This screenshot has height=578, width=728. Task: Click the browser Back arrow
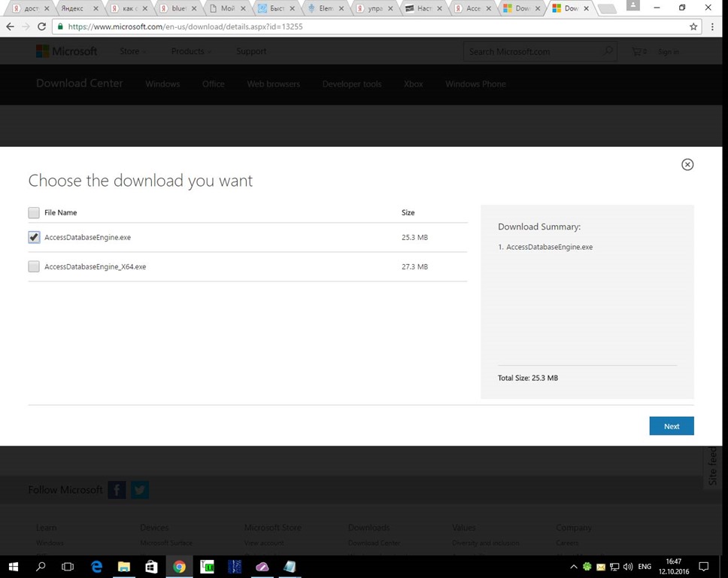tap(11, 26)
